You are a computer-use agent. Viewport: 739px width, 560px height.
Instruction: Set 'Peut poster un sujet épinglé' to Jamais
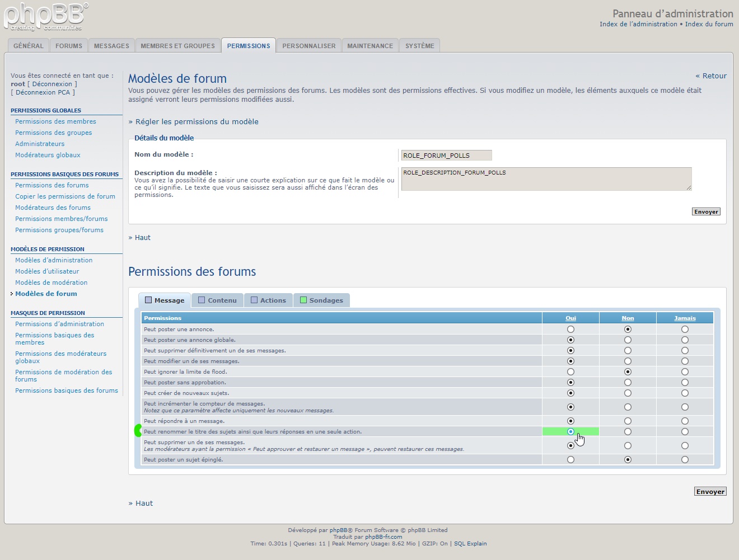[685, 460]
